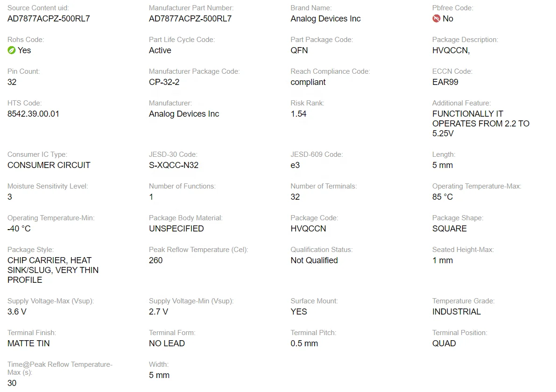Click the Risk Rank value 1.54
The image size is (556, 392).
pyautogui.click(x=298, y=114)
